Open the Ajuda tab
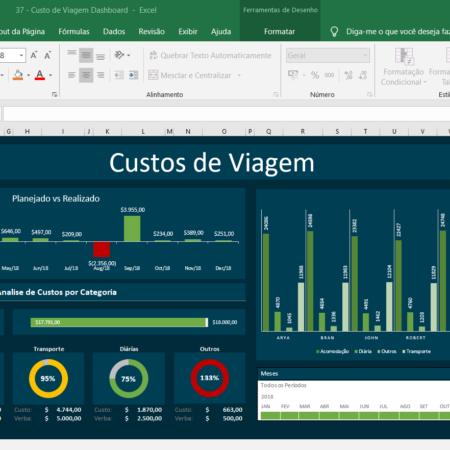The height and width of the screenshot is (450, 450). click(221, 32)
